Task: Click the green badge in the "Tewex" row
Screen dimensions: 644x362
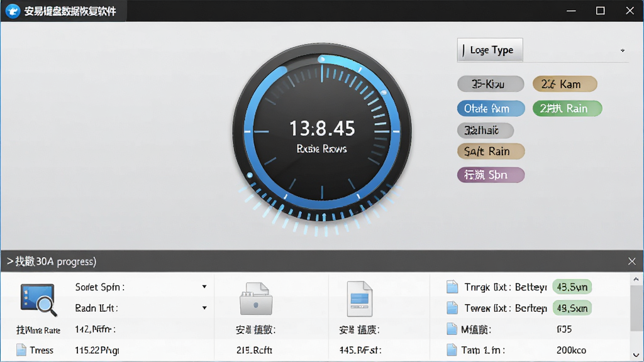Action: click(572, 308)
